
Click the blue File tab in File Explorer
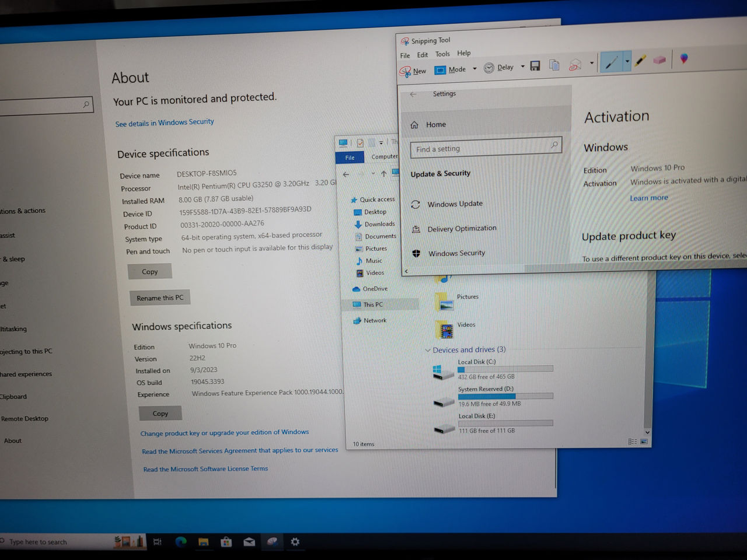pyautogui.click(x=350, y=157)
